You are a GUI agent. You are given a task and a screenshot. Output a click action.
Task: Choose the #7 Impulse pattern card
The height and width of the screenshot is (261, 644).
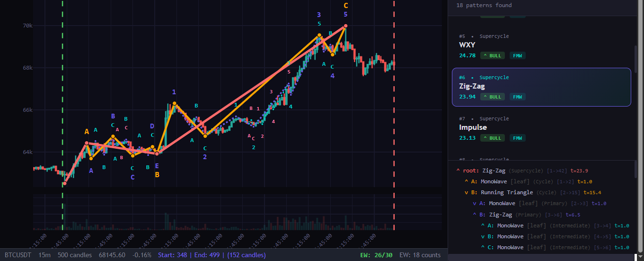[x=541, y=128]
